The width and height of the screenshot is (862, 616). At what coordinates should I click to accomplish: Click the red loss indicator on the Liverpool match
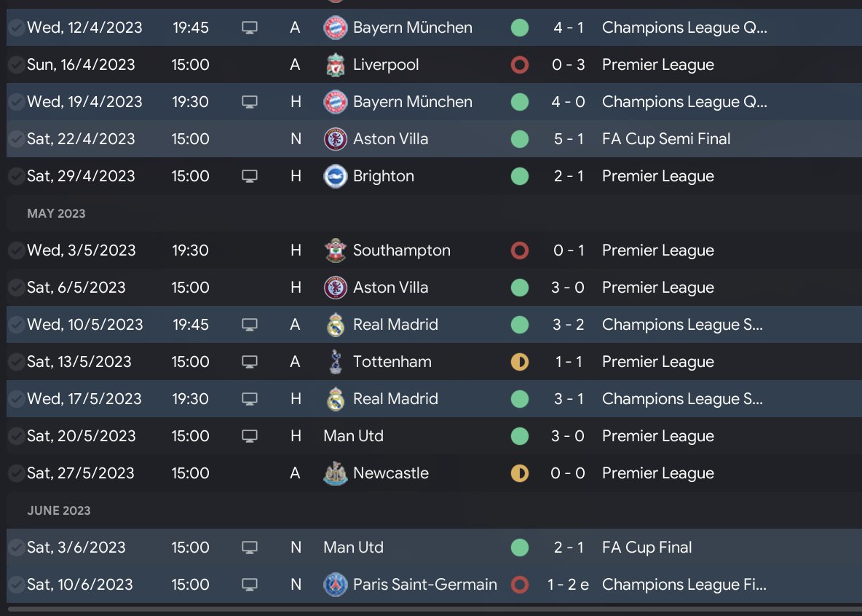coord(519,65)
